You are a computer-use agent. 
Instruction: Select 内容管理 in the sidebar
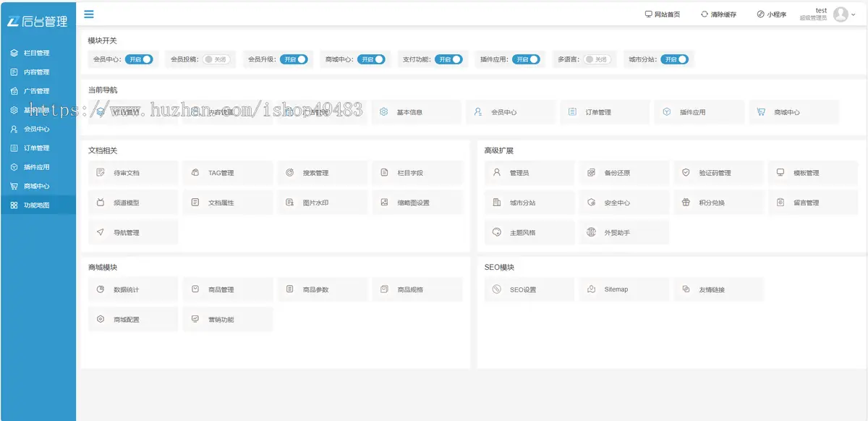(x=38, y=72)
